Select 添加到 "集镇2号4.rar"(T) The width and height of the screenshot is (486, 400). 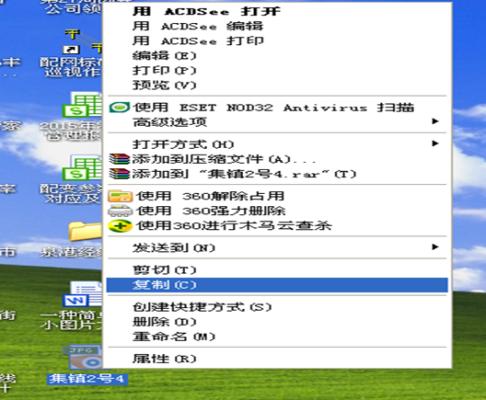pos(277,174)
